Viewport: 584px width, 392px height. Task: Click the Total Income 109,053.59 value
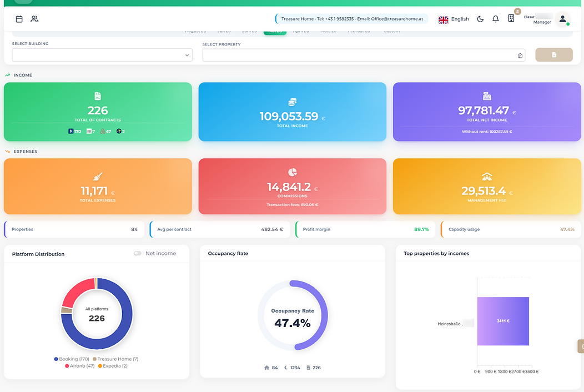point(289,117)
